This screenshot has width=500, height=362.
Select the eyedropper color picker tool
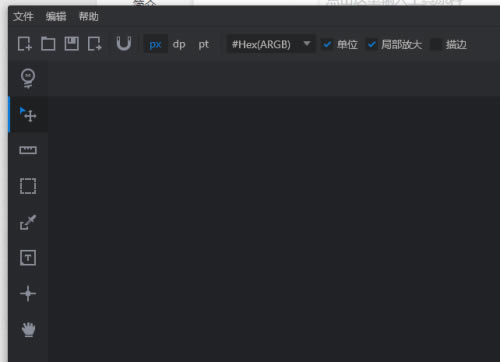28,222
